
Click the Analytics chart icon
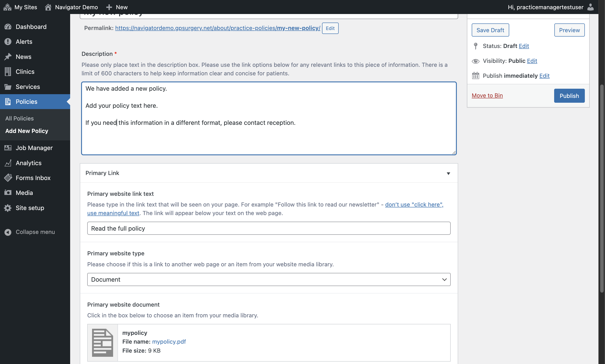click(8, 163)
